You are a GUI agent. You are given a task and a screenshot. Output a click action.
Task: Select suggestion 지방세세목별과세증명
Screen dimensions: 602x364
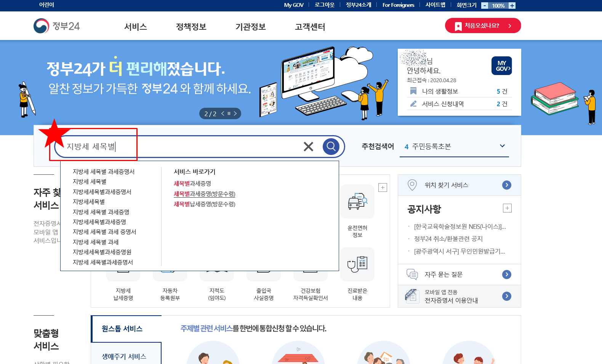tap(99, 222)
